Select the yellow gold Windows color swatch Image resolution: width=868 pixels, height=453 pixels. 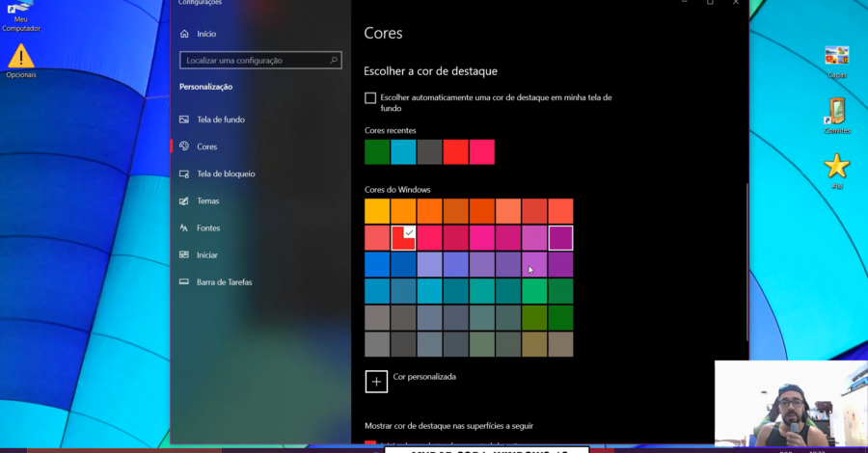[x=377, y=211]
